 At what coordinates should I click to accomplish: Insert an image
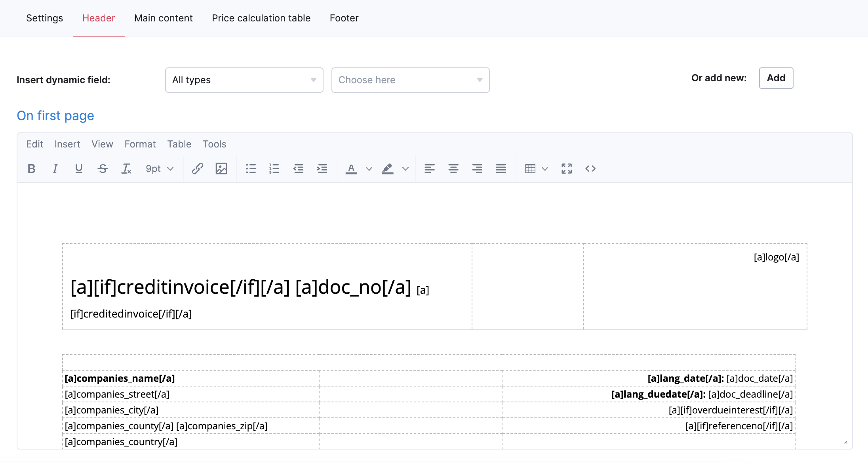[221, 169]
